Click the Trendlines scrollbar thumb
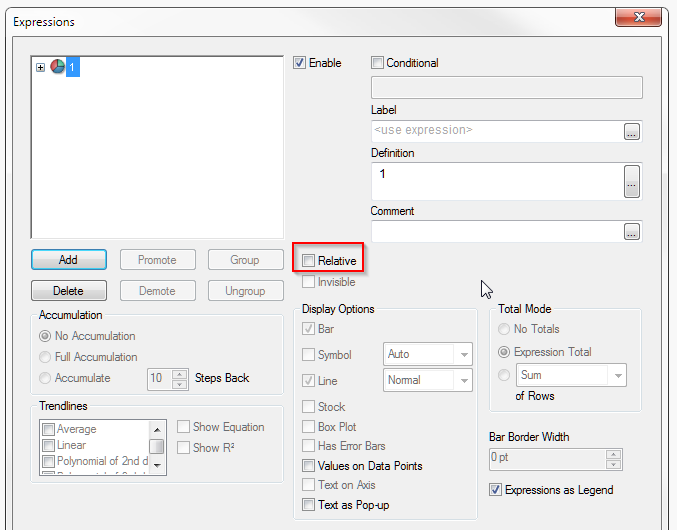Screen dimensions: 677x530 click(157, 446)
